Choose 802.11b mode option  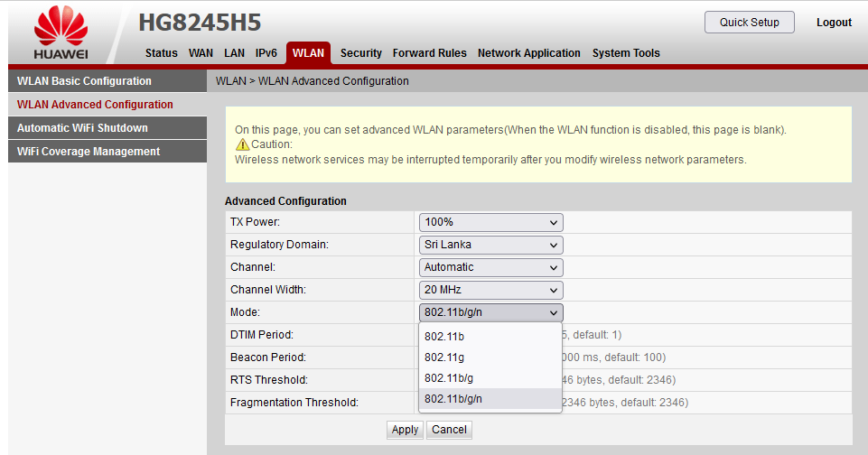tap(490, 337)
